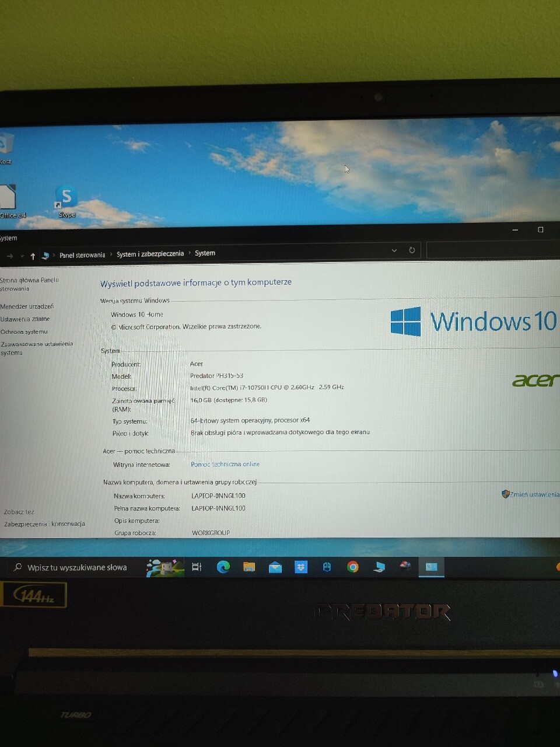Image resolution: width=560 pixels, height=747 pixels.
Task: Go up one level with the arrow
Action: pos(33,256)
